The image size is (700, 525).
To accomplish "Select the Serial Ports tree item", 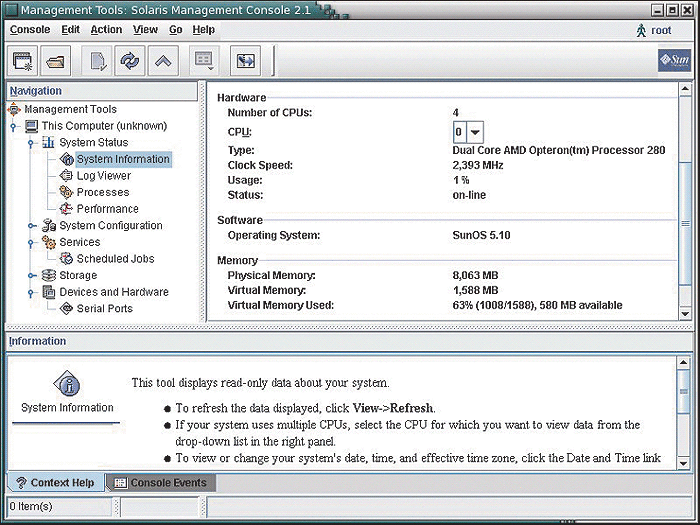I will 104,308.
